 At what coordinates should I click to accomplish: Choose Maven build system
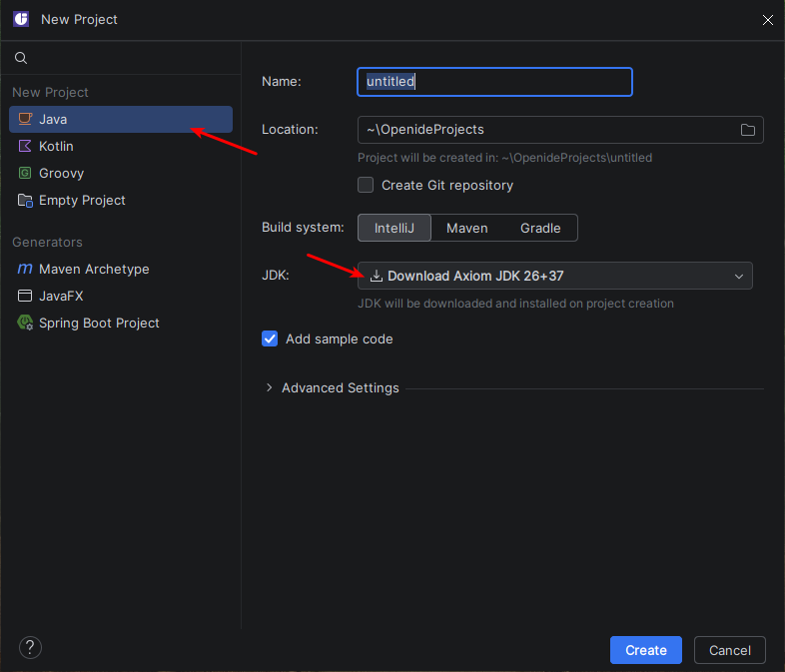pos(467,229)
